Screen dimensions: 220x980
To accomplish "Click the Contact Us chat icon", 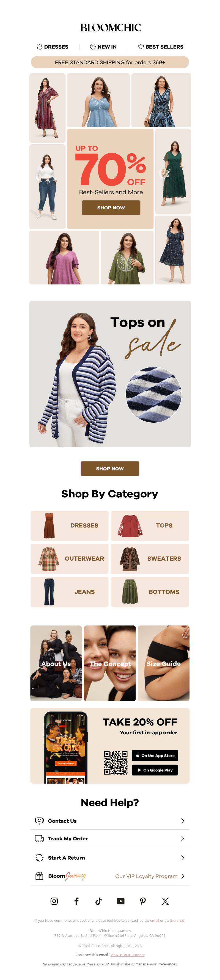I will (39, 821).
